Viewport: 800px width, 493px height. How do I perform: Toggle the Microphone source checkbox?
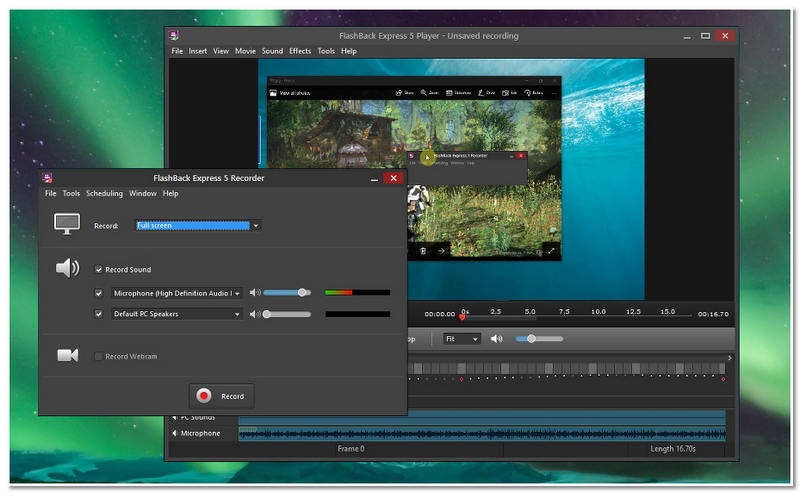[98, 293]
